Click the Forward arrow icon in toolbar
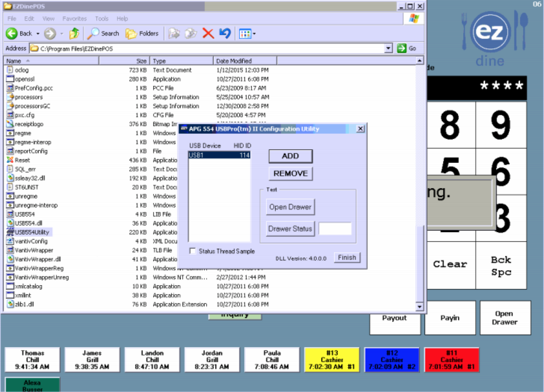The height and width of the screenshot is (392, 544). click(50, 34)
